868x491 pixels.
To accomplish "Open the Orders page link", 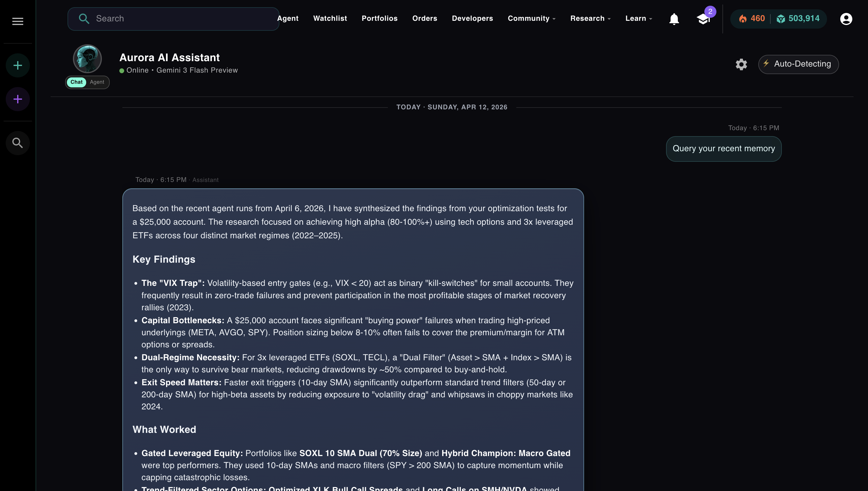I will pos(424,19).
